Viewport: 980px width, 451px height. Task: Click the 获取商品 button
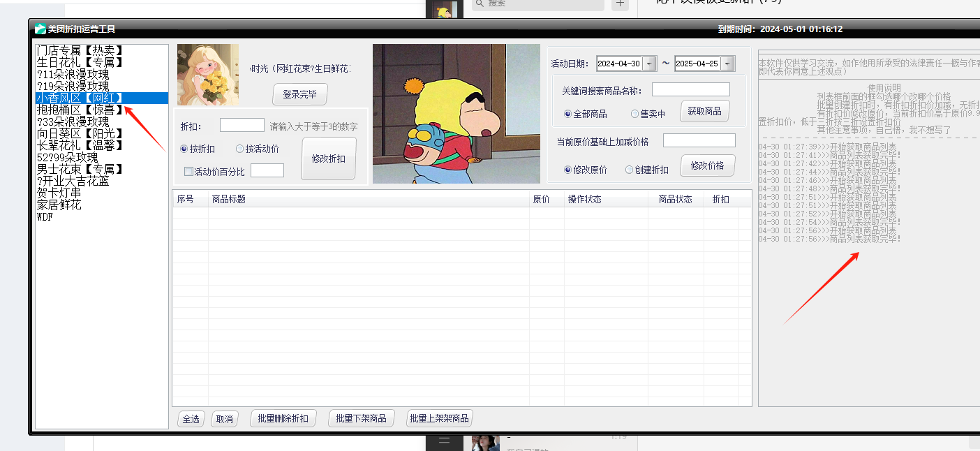(x=705, y=112)
